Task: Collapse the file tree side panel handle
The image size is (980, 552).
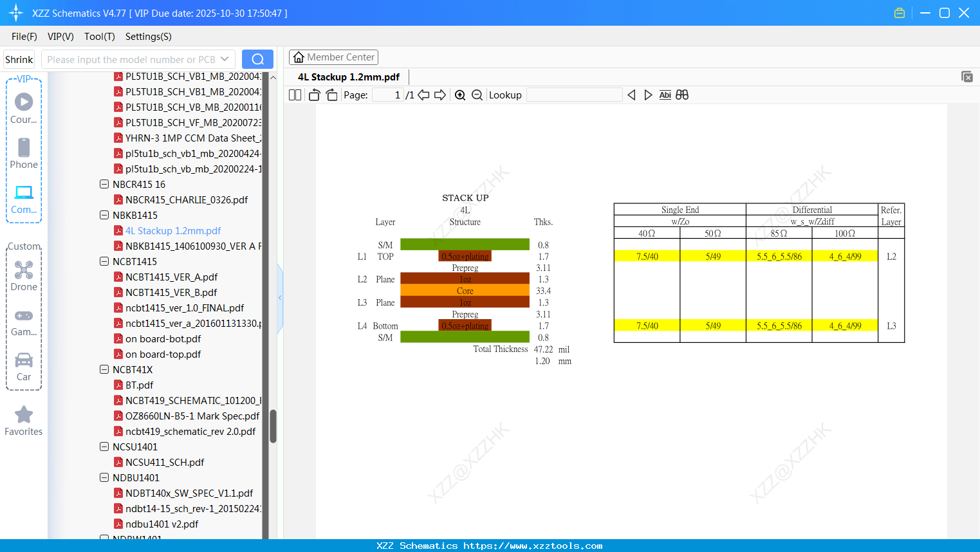Action: (x=280, y=297)
